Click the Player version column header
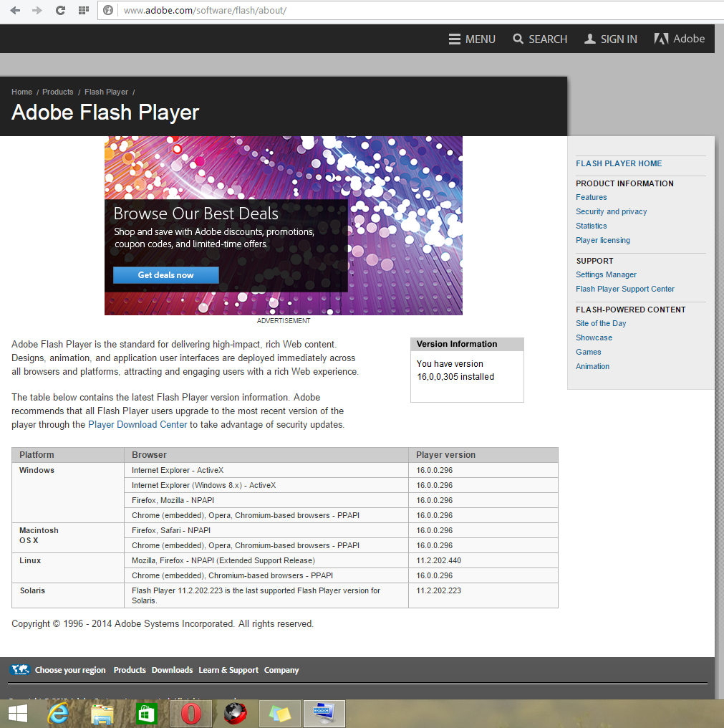Image resolution: width=724 pixels, height=728 pixels. click(483, 455)
